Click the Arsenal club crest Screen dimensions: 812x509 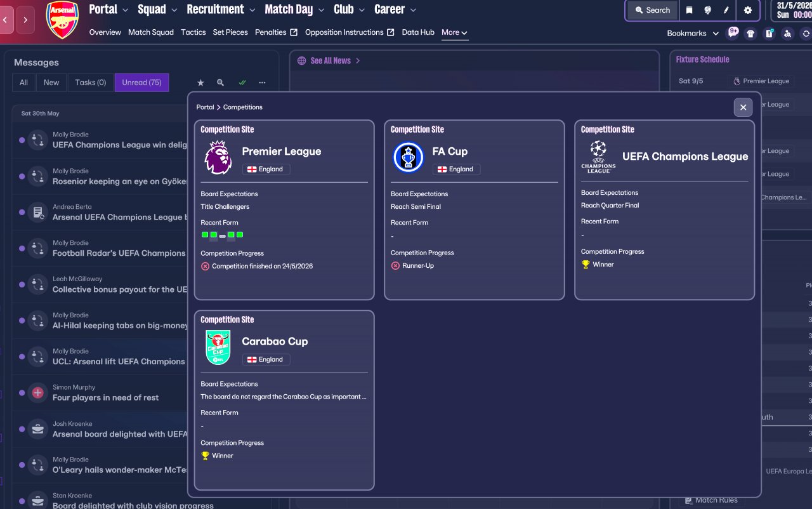coord(62,20)
